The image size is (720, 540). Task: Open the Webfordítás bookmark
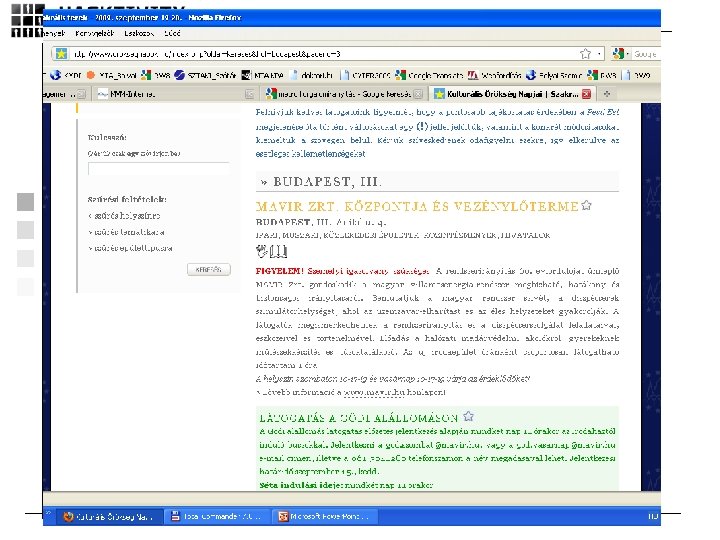pos(495,75)
